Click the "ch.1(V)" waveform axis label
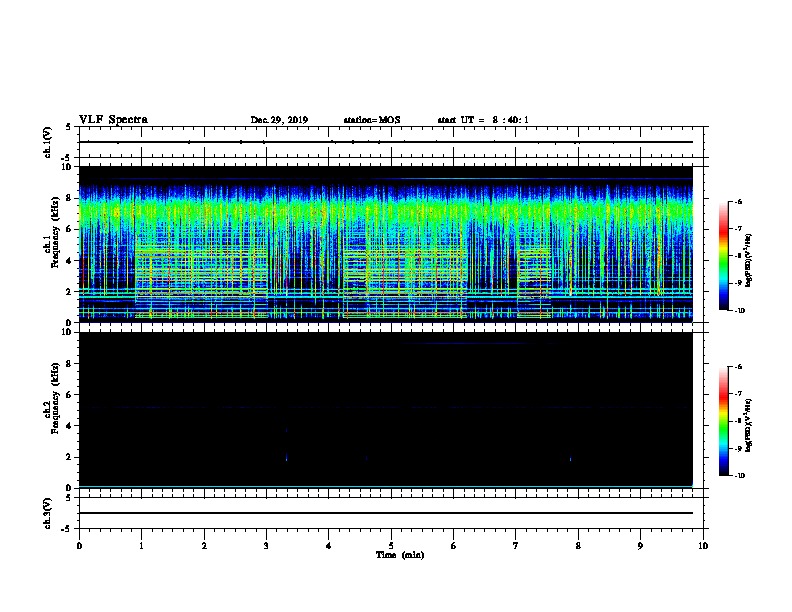Screen dimensions: 792x612 coord(48,142)
